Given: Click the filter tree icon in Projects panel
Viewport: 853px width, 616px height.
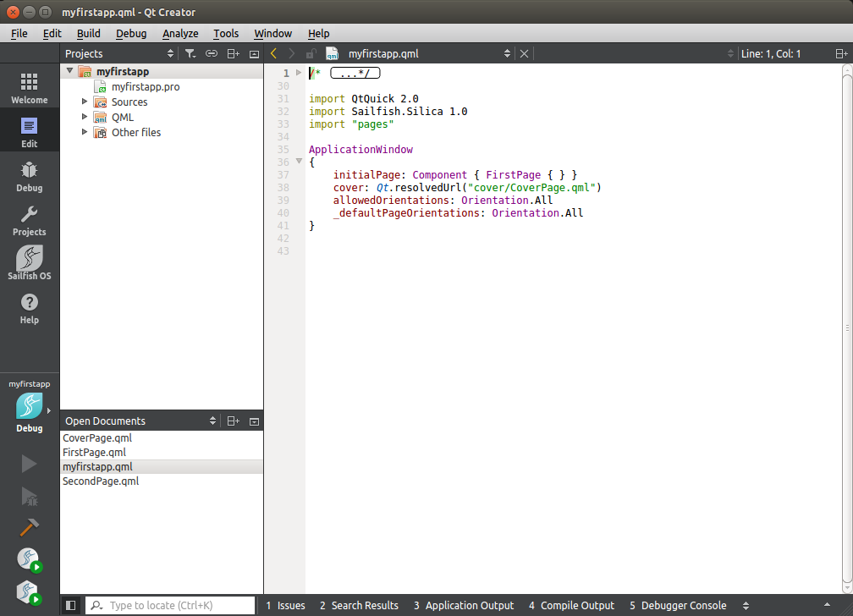Looking at the screenshot, I should pos(190,53).
